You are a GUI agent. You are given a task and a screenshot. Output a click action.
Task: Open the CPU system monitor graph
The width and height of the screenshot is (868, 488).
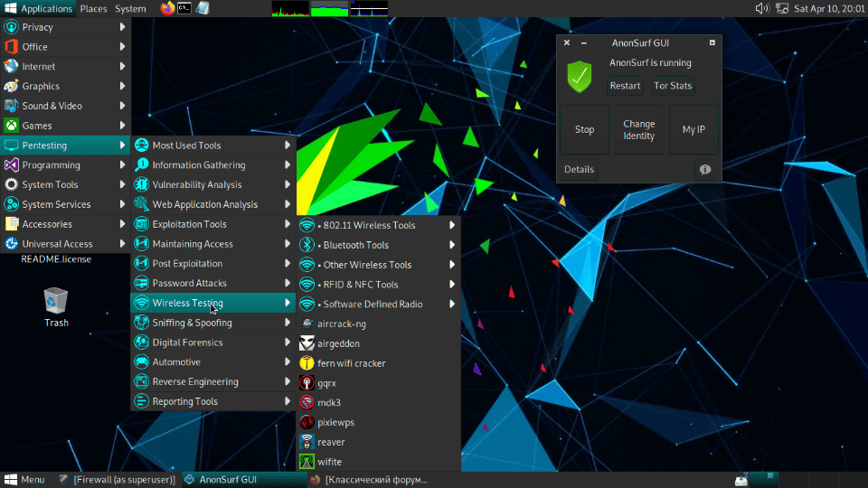coord(290,8)
